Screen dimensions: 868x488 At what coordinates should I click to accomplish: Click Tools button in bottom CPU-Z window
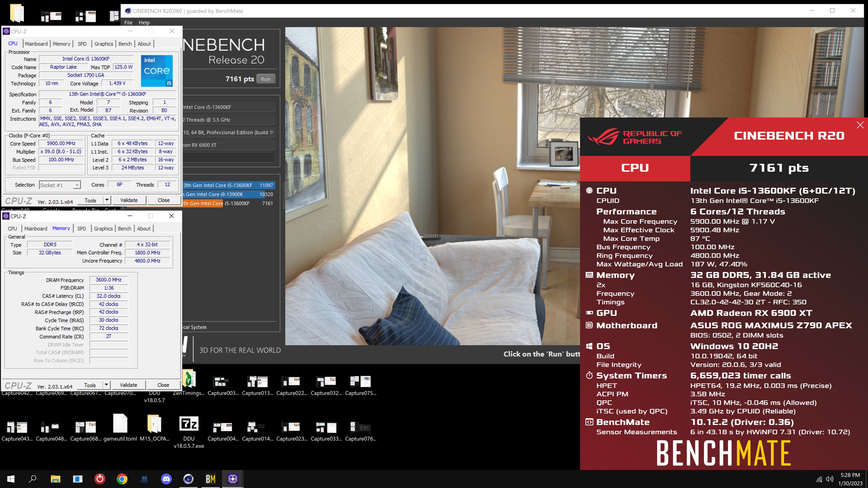coord(90,385)
